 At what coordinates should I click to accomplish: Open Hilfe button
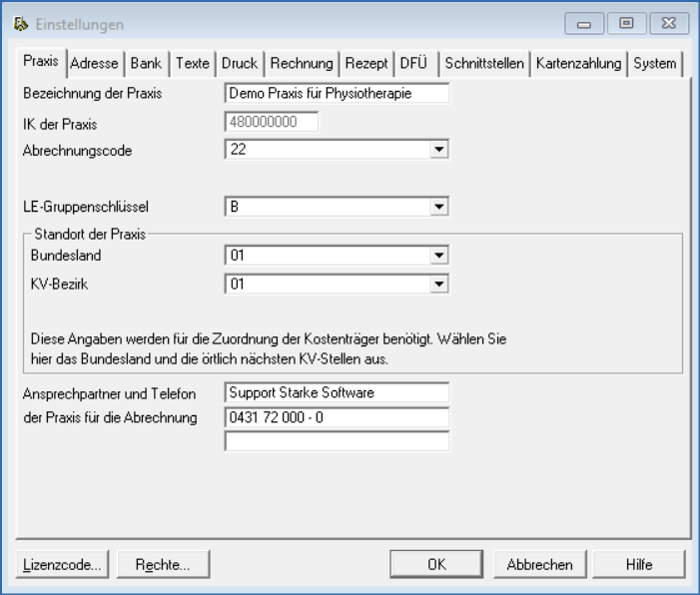[x=639, y=565]
